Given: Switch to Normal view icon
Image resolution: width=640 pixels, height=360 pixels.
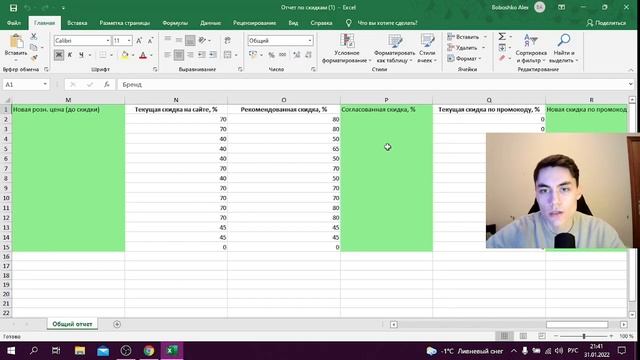Looking at the screenshot, I should point(504,336).
